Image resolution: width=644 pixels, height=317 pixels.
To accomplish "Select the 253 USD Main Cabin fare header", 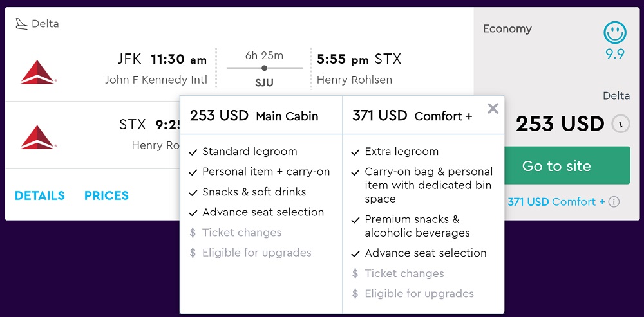I will 254,116.
